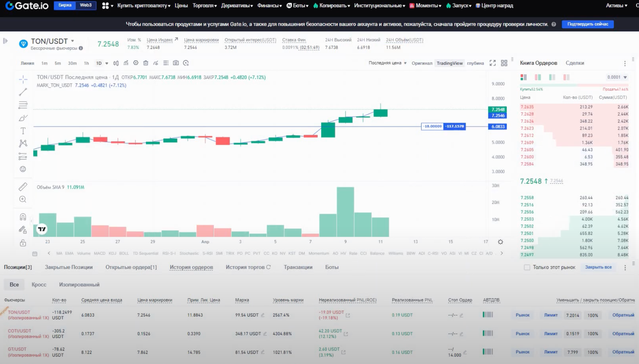
Task: Open the 'Последняя цена' price type dropdown
Action: [387, 63]
